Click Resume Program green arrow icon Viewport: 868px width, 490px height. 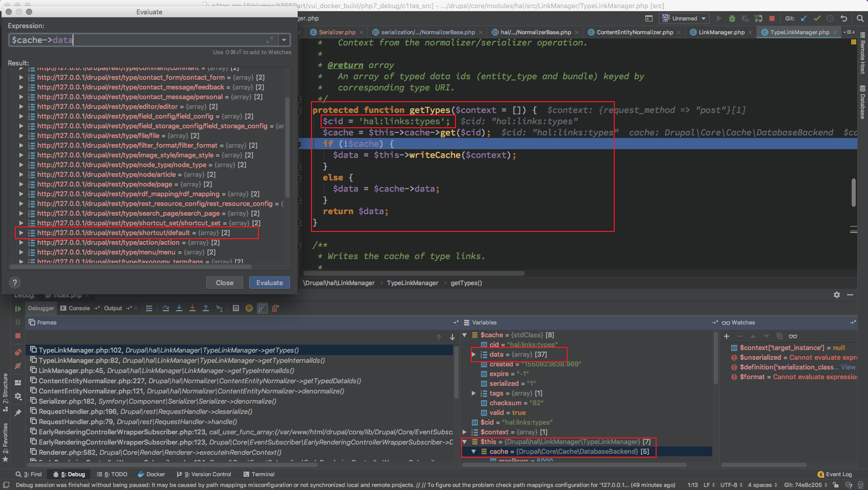click(x=18, y=309)
